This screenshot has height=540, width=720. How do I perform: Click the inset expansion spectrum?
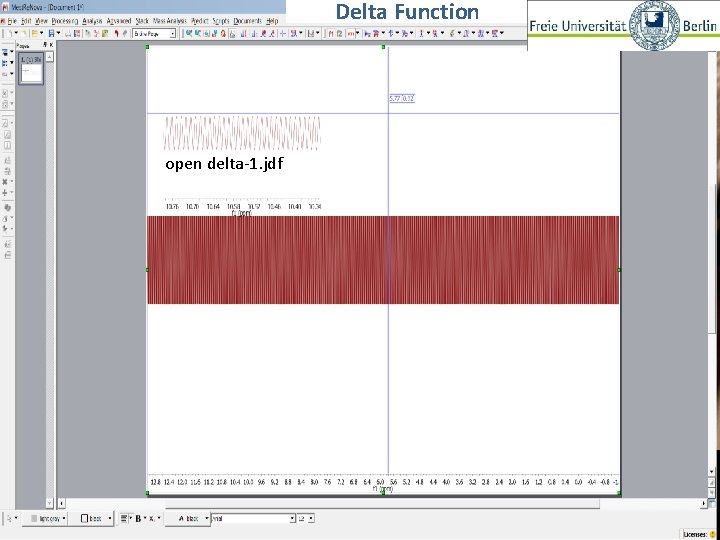click(x=242, y=133)
